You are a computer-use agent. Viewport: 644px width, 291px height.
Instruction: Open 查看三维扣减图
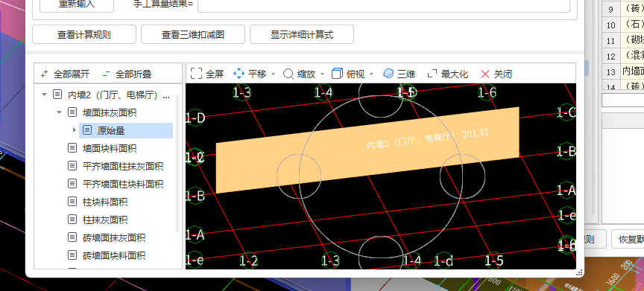[192, 34]
